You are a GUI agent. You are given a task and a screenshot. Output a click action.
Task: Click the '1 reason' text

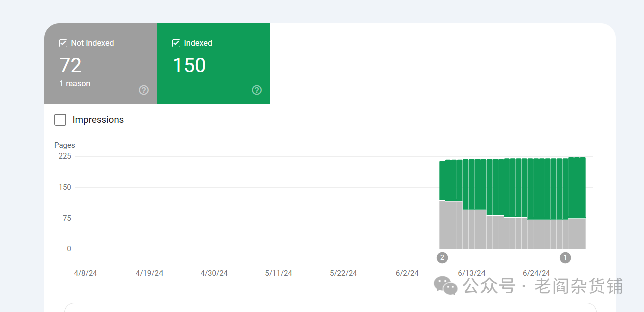[x=75, y=84]
